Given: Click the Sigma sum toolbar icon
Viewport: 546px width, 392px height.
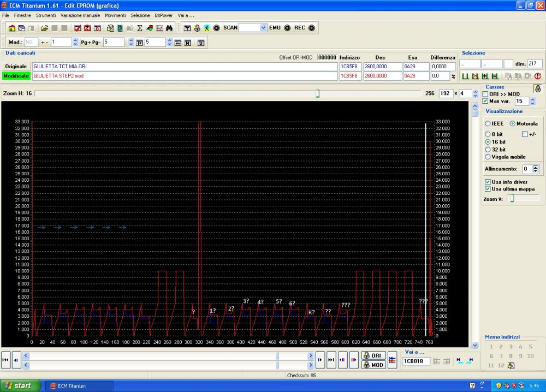Looking at the screenshot, I should pos(140,28).
